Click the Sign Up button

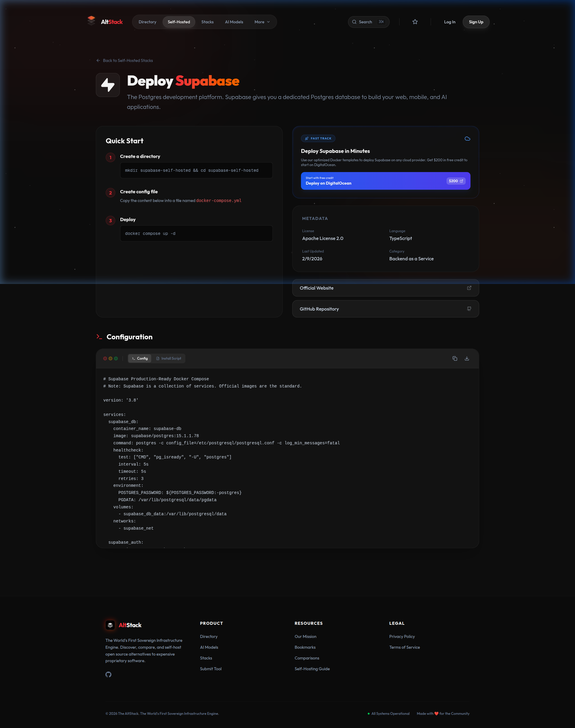(476, 22)
